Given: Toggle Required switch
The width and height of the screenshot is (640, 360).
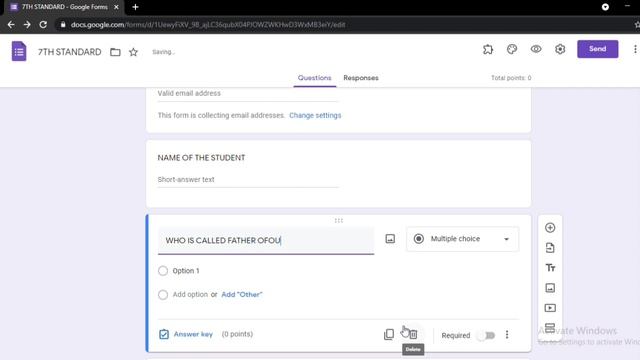Looking at the screenshot, I should point(487,336).
